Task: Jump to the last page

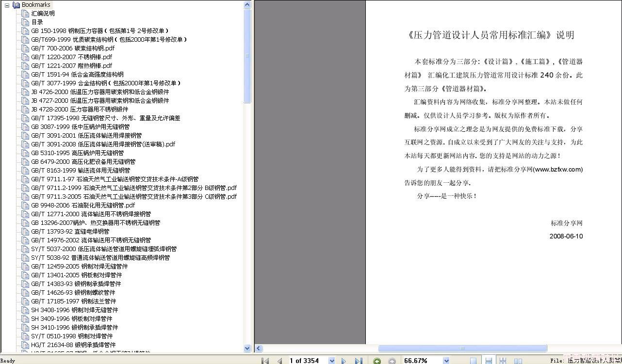Action: point(359,361)
